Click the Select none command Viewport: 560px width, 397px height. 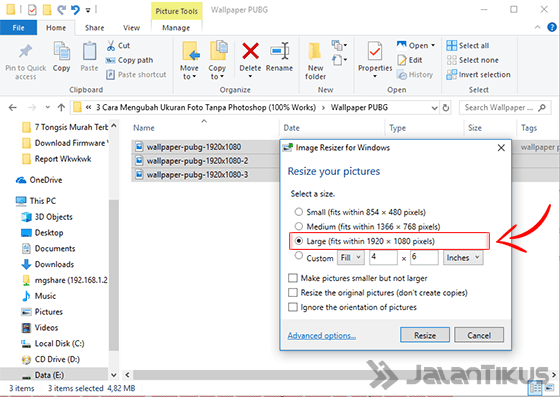pyautogui.click(x=472, y=60)
